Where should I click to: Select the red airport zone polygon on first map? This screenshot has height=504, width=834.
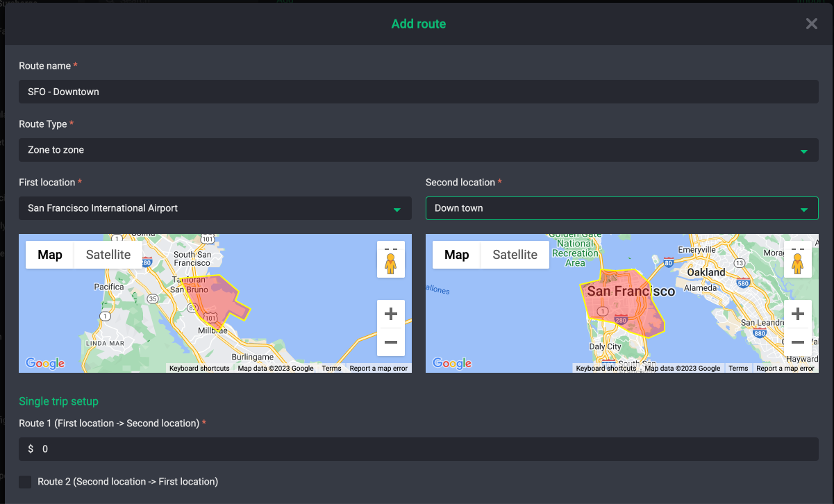pyautogui.click(x=214, y=302)
